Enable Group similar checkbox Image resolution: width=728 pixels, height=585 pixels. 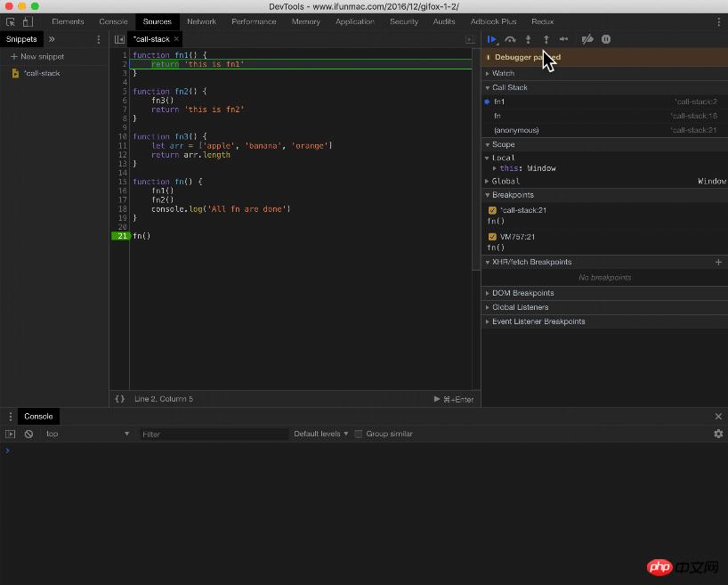pyautogui.click(x=359, y=434)
